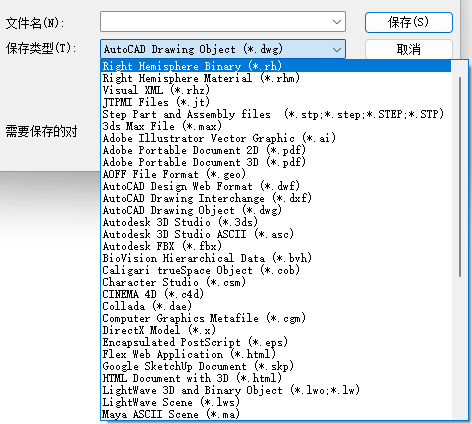This screenshot has width=472, height=424.
Task: Choose AOFF File Format (*.geo)
Action: (x=277, y=174)
